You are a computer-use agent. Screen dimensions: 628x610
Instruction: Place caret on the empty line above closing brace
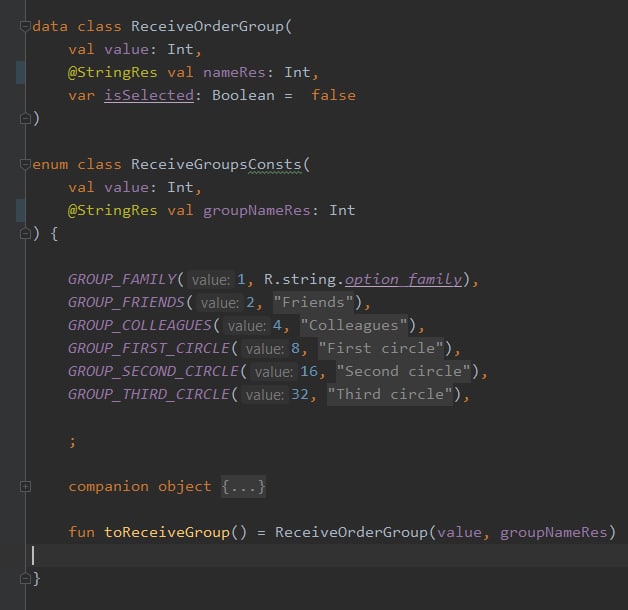click(326, 556)
